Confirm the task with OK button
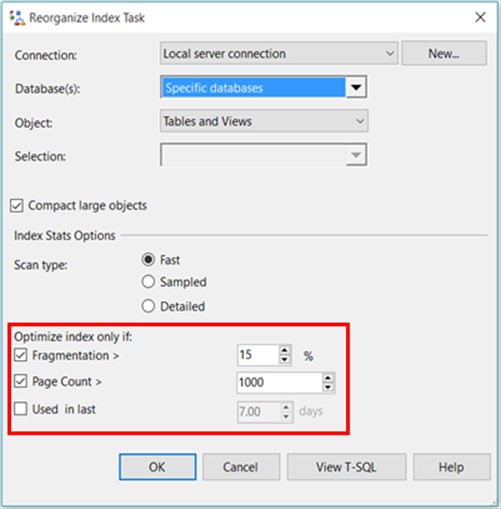Screen dimensions: 501x509 157,467
